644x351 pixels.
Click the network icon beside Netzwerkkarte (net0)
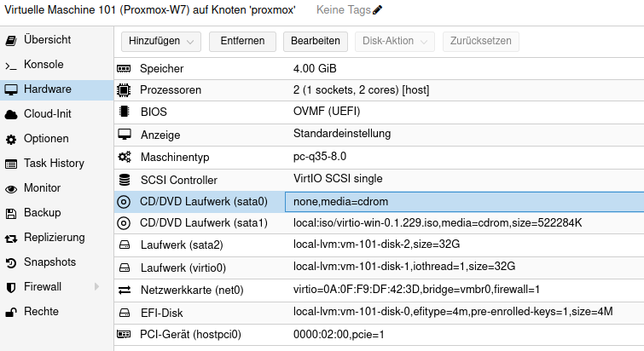click(124, 290)
